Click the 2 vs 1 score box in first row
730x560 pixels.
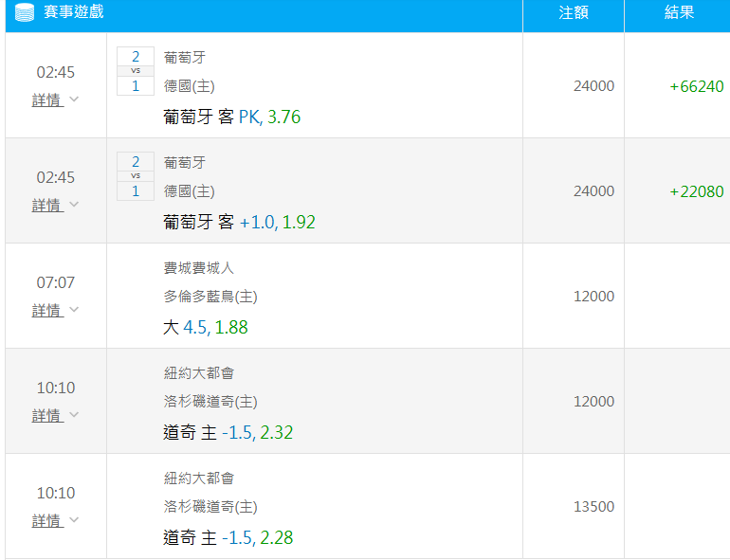[x=136, y=71]
